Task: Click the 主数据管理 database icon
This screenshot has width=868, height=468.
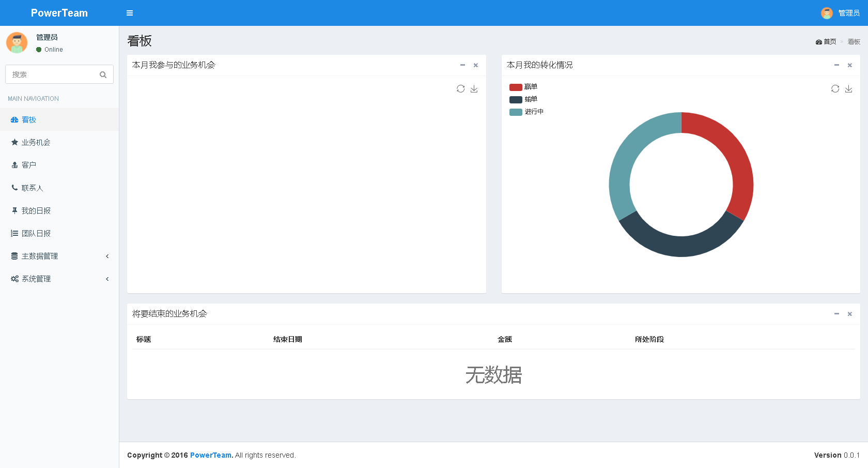Action: (x=14, y=256)
